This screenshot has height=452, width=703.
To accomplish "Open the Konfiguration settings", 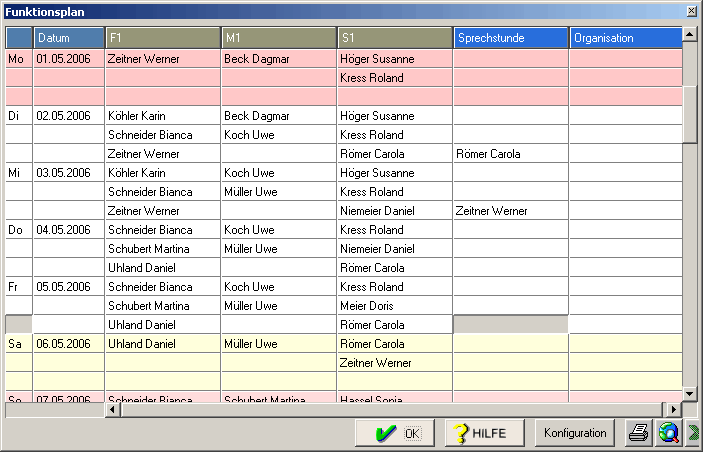I will [575, 433].
